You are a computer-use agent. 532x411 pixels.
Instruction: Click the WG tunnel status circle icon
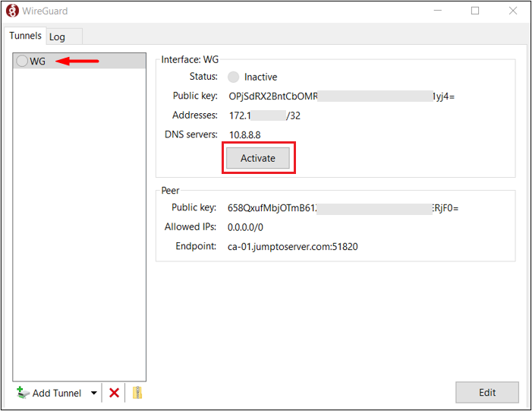coord(22,61)
